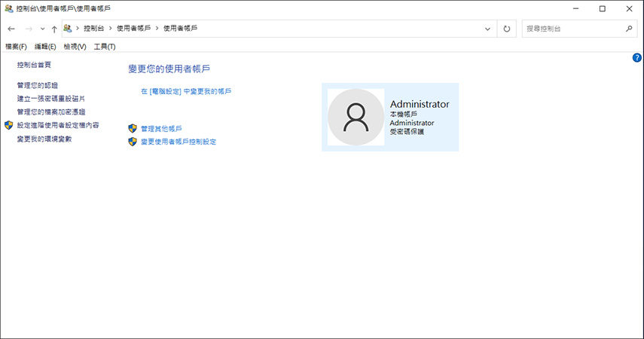Screen dimensions: 644x339
Task: Click the blue help question mark icon
Action: click(x=637, y=57)
